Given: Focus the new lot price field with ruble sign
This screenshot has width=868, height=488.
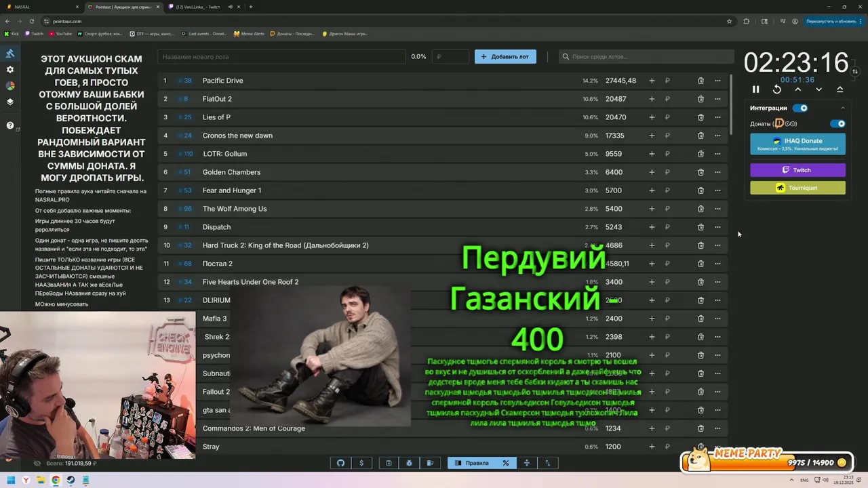Looking at the screenshot, I should 450,57.
